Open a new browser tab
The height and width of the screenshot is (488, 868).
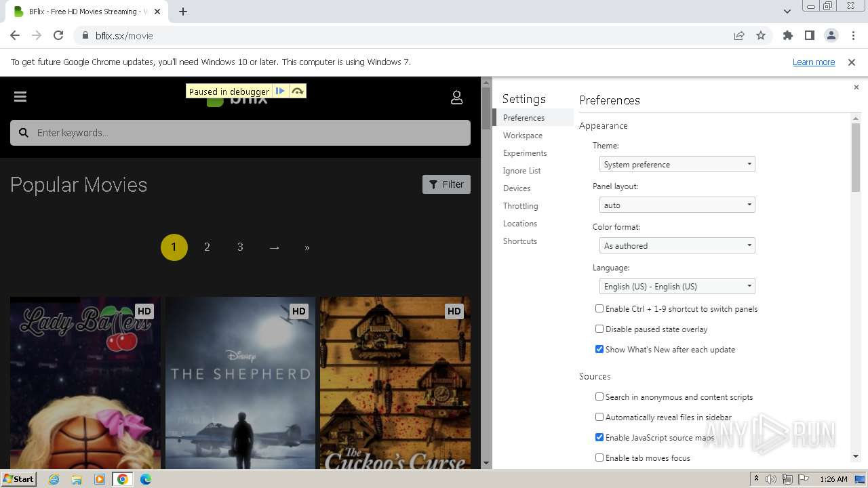tap(183, 12)
